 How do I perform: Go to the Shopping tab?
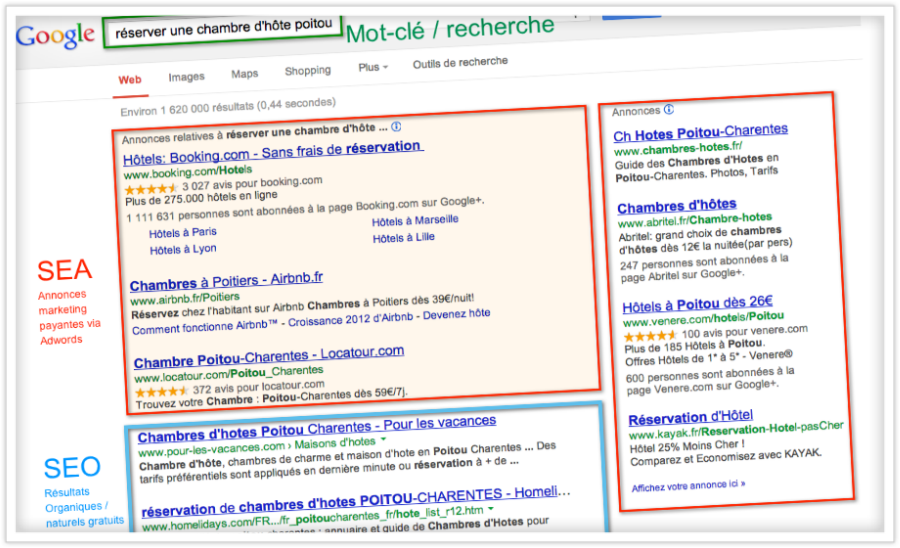[x=308, y=71]
